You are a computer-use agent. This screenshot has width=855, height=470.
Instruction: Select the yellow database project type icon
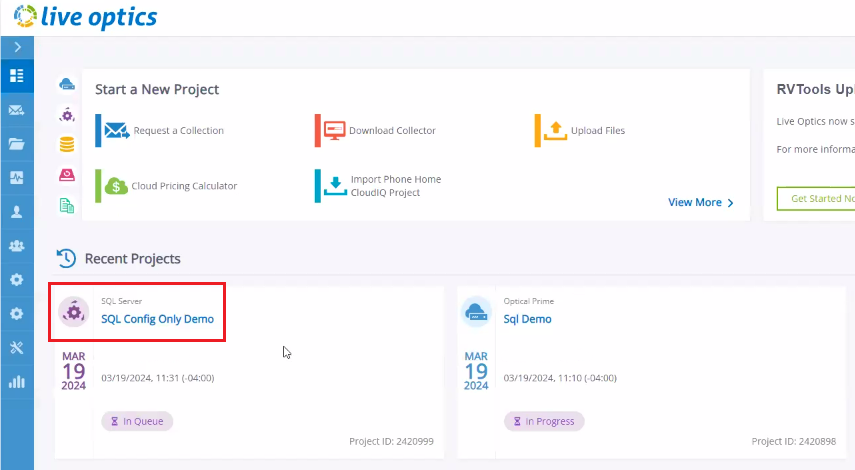pyautogui.click(x=67, y=145)
